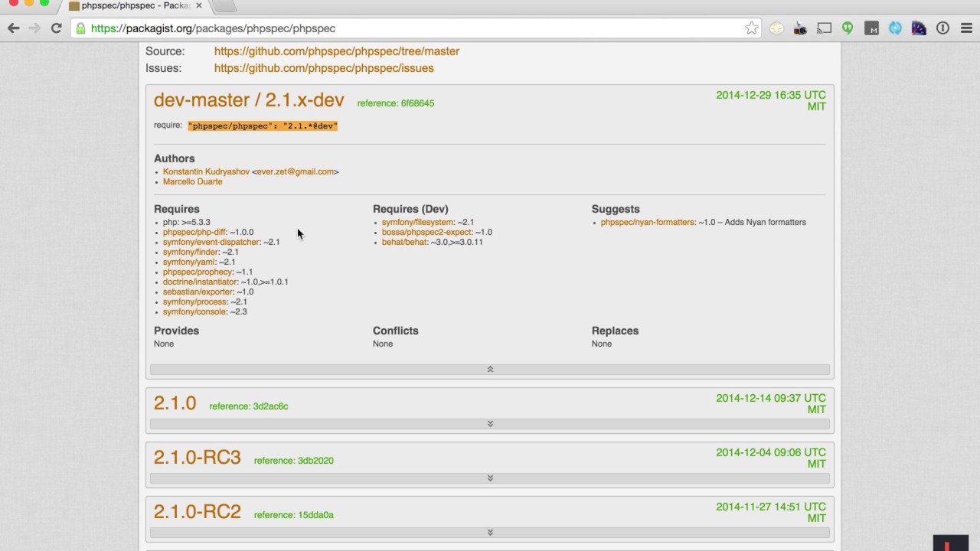This screenshot has width=980, height=551.
Task: Click the browser forward arrow
Action: [34, 28]
